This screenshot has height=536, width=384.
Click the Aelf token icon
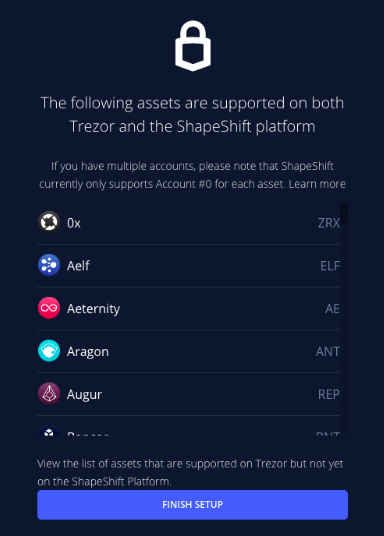pos(49,265)
